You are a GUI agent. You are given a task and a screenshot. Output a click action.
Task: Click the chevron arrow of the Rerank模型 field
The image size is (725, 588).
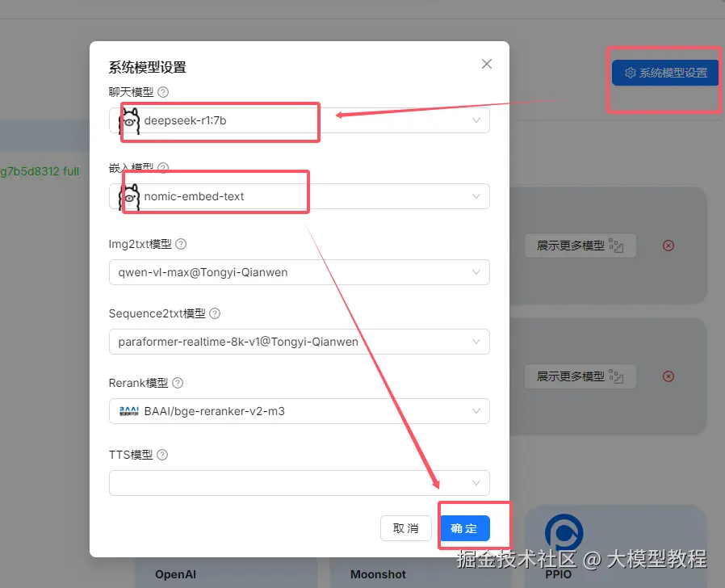476,411
